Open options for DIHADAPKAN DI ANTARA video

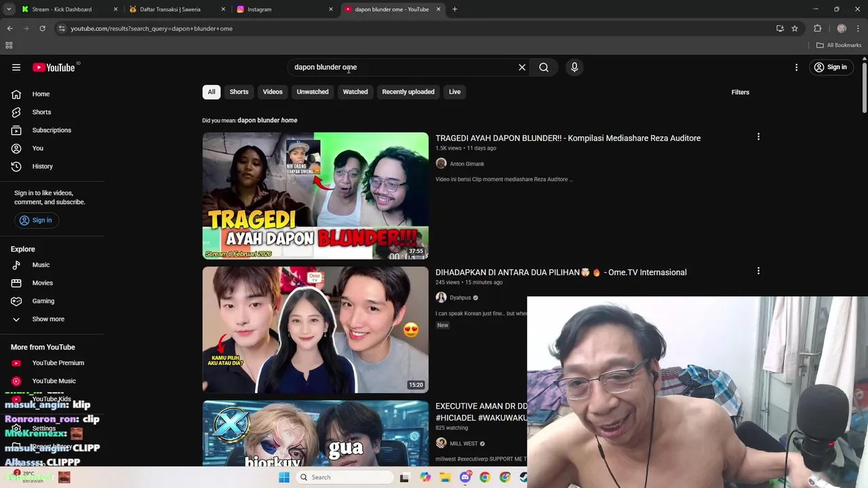point(758,271)
